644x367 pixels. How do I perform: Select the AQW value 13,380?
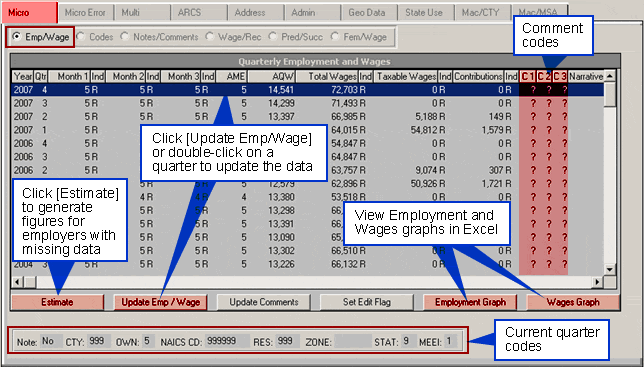tap(281, 197)
